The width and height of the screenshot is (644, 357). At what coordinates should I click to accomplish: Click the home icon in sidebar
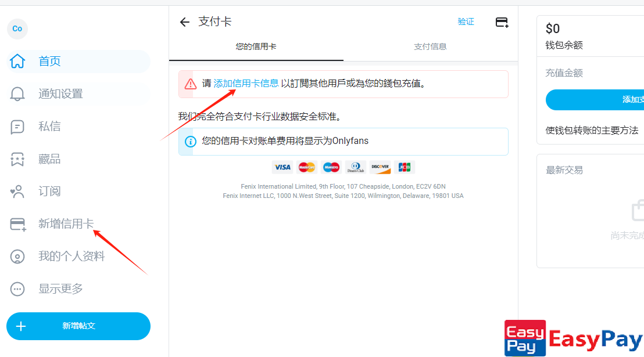(x=18, y=62)
